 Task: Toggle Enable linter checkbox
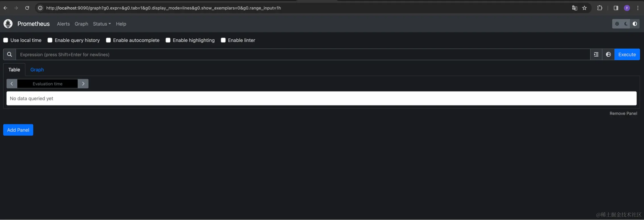click(223, 40)
